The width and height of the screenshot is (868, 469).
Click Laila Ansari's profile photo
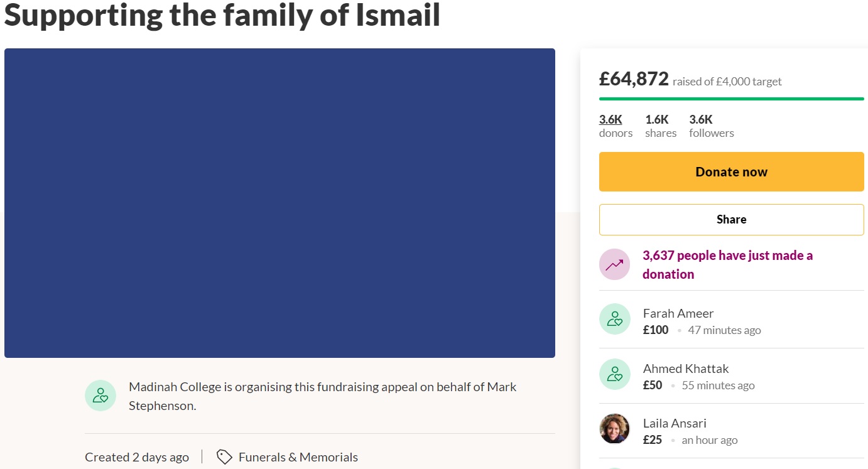[x=614, y=429]
